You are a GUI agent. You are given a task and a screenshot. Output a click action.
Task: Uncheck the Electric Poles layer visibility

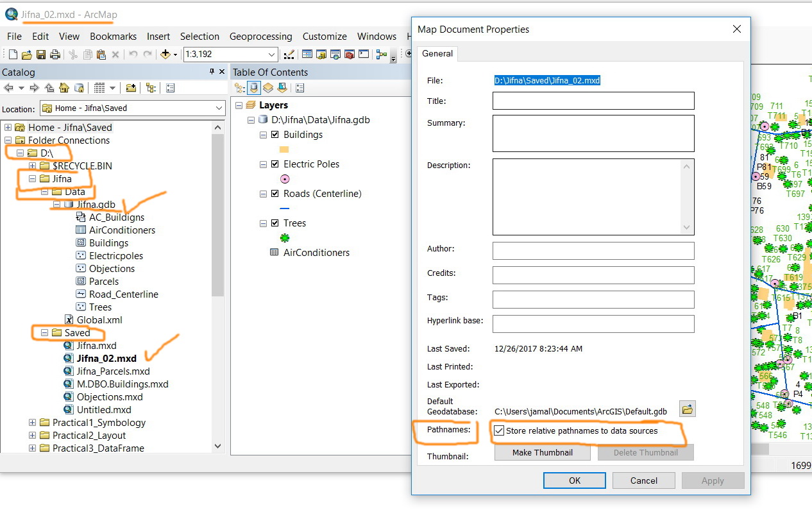point(275,164)
